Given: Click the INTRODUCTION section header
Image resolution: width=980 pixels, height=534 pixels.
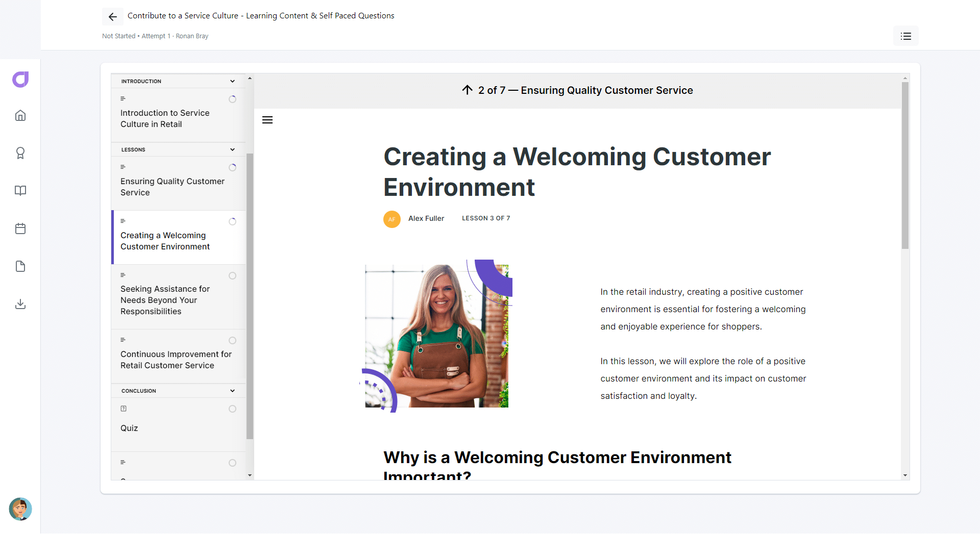Looking at the screenshot, I should [178, 81].
